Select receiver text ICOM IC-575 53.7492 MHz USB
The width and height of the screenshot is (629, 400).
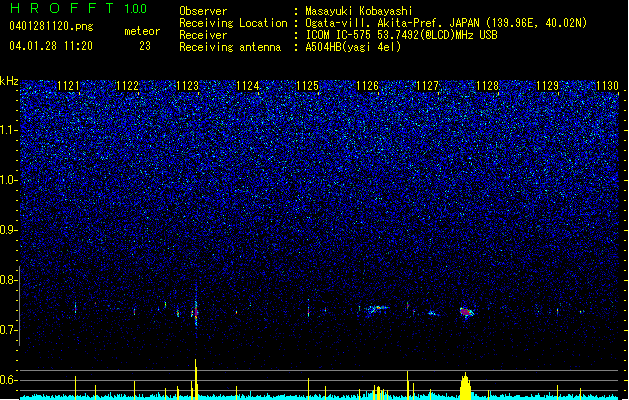click(402, 35)
